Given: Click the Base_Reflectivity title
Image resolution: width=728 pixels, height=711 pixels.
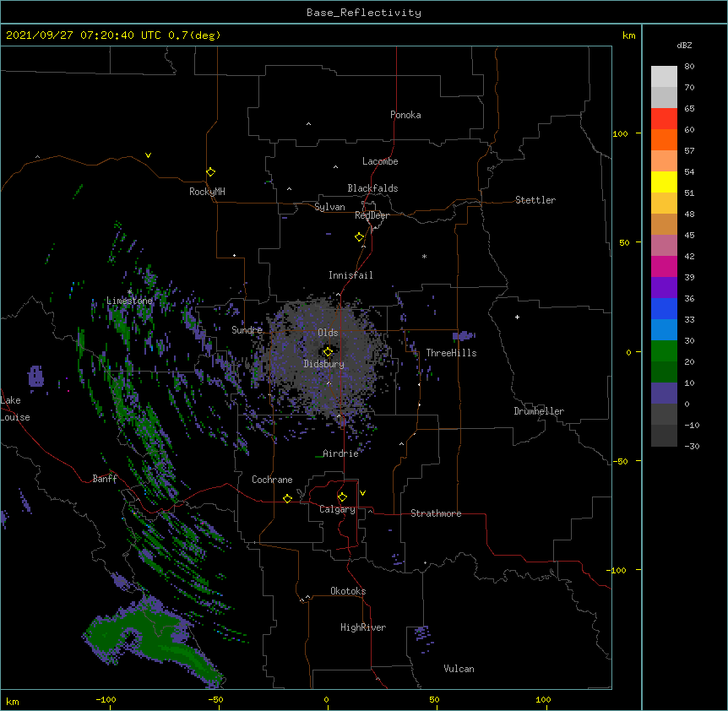Looking at the screenshot, I should pyautogui.click(x=364, y=13).
